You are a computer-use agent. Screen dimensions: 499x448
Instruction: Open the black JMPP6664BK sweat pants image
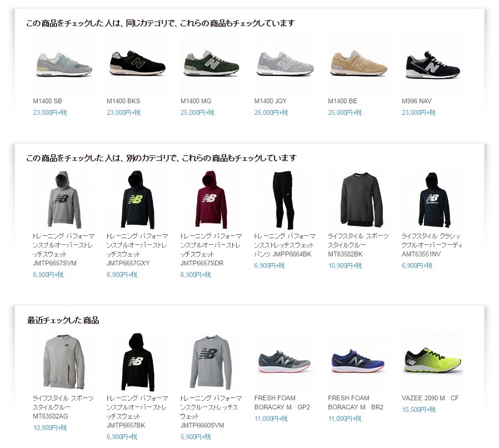285,200
